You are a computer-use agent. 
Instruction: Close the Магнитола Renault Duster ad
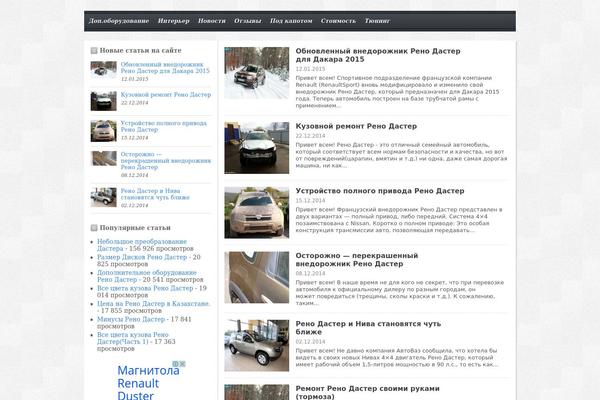[x=183, y=364]
